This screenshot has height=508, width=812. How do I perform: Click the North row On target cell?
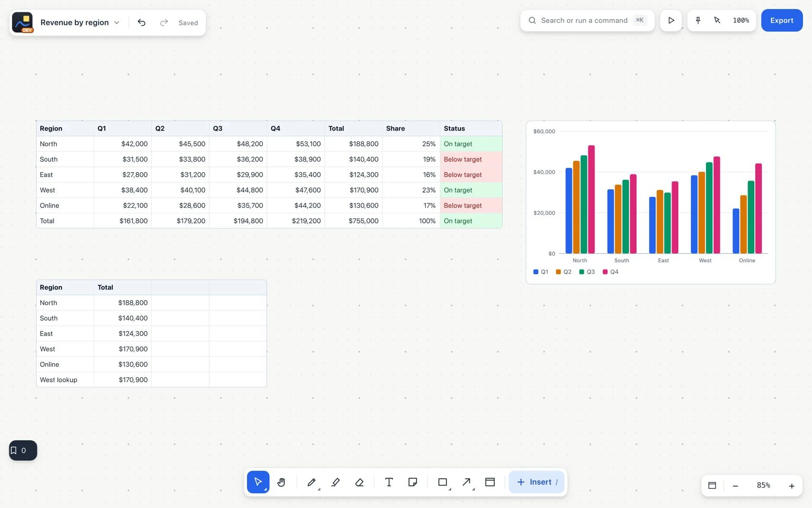(x=471, y=144)
